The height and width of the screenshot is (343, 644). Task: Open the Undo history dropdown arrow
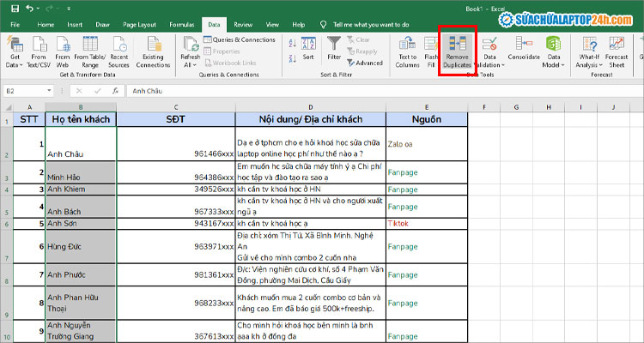[38, 9]
